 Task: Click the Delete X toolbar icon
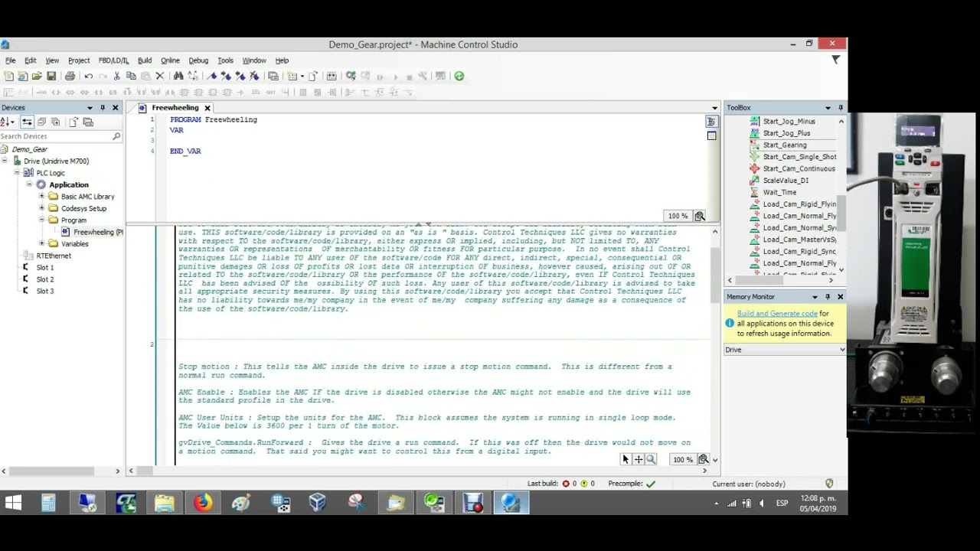click(x=160, y=76)
